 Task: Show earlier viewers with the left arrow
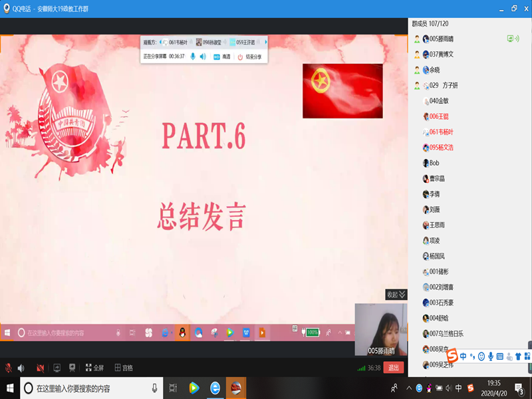click(160, 42)
